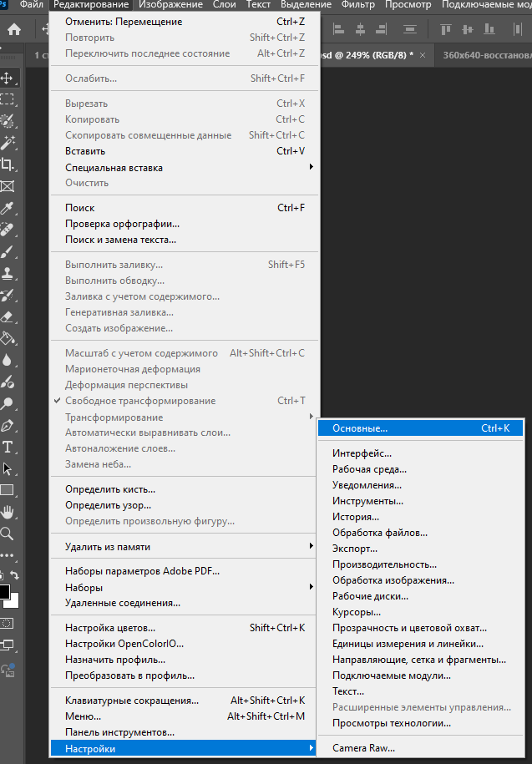Choose Отменить: Перемещение
Viewport: 532px width, 764px height.
click(185, 22)
